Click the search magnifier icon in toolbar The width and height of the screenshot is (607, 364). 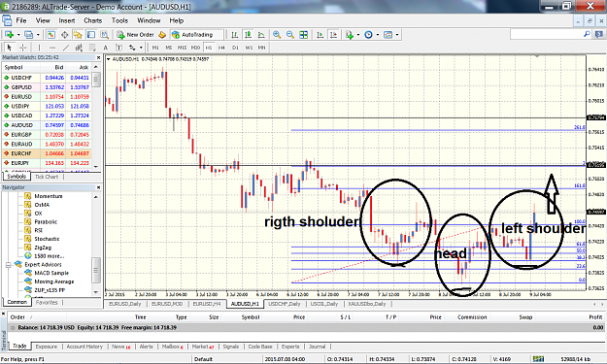(x=587, y=34)
